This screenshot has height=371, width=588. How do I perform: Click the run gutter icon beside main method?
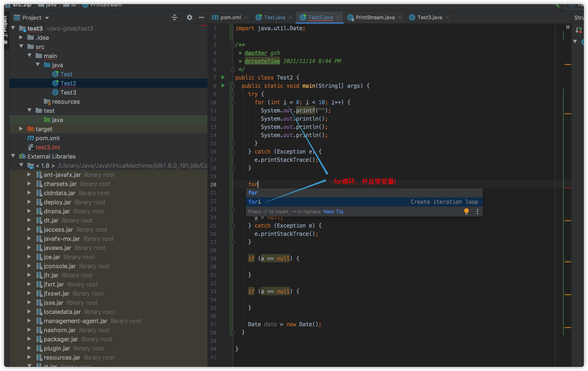click(x=223, y=86)
